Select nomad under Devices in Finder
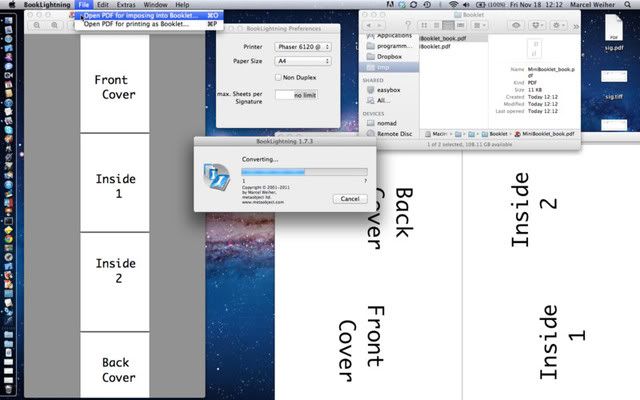 click(x=390, y=123)
